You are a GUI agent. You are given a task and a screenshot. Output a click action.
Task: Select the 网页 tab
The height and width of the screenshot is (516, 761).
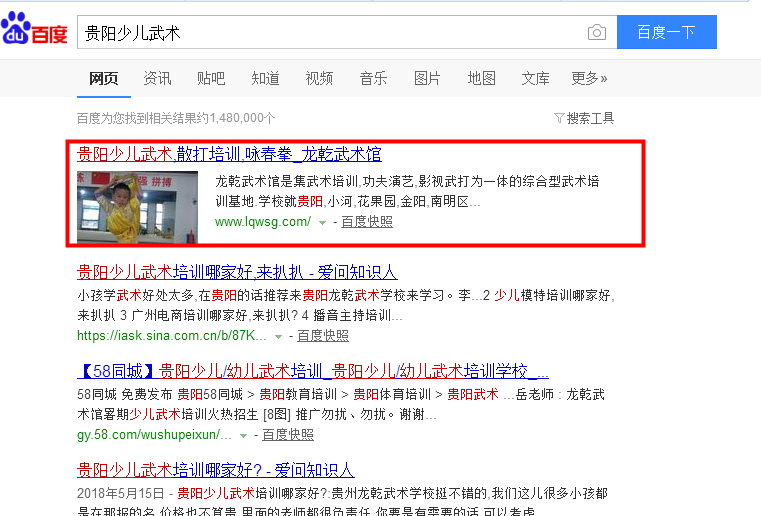(103, 78)
